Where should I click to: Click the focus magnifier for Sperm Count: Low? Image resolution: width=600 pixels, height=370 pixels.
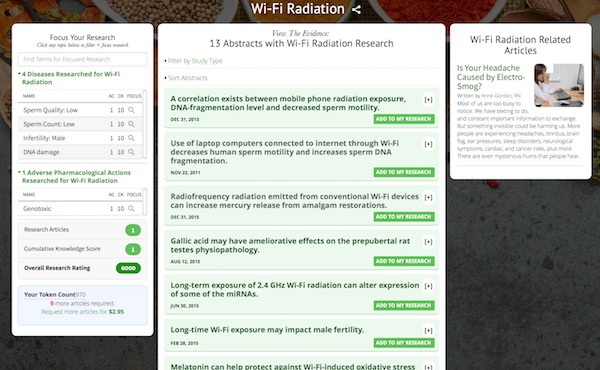tap(131, 124)
